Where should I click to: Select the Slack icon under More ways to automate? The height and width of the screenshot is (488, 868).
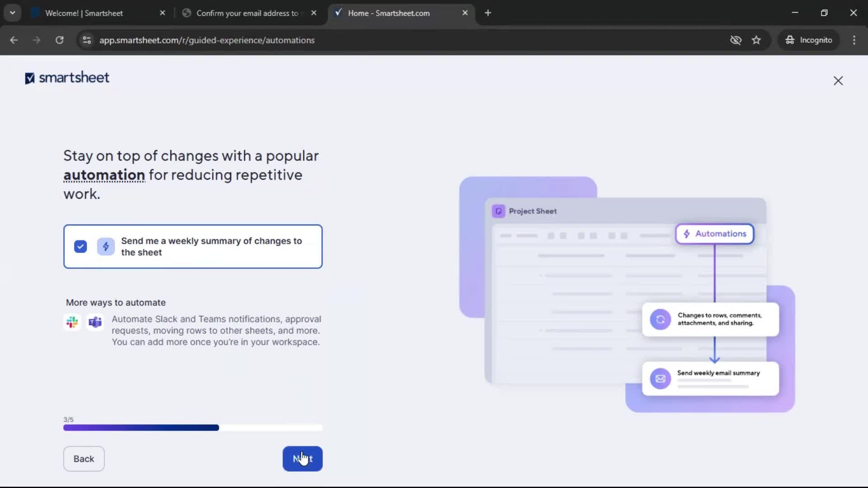(72, 322)
